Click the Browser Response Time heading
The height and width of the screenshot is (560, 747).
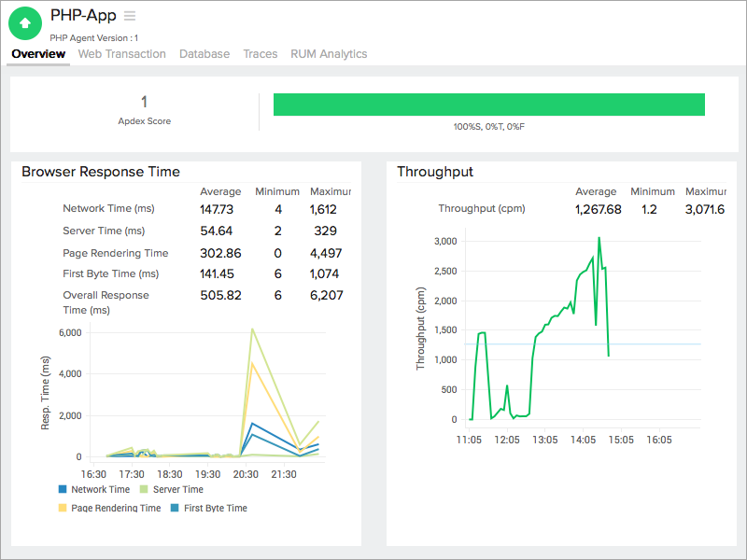(x=101, y=172)
